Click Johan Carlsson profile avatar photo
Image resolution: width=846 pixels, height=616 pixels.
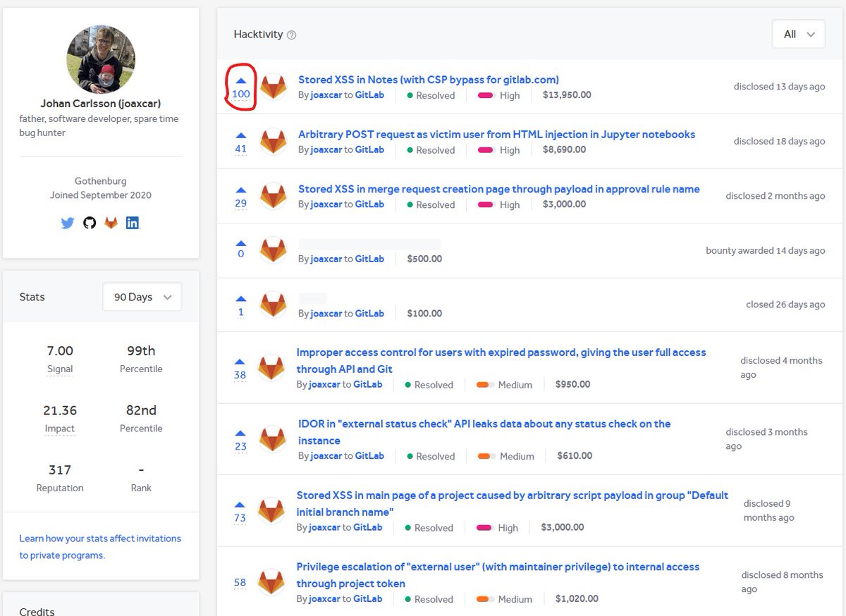[101, 59]
